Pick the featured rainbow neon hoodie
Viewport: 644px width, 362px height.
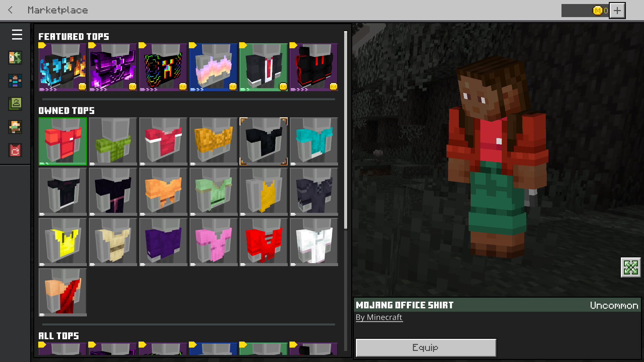click(163, 67)
